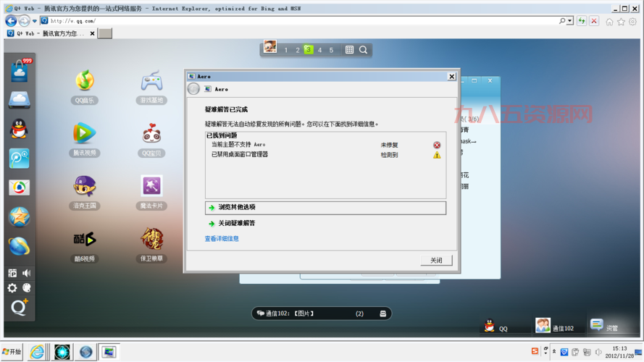The image size is (644, 362).
Task: Open the 通信102 message notification bar
Action: tap(321, 313)
